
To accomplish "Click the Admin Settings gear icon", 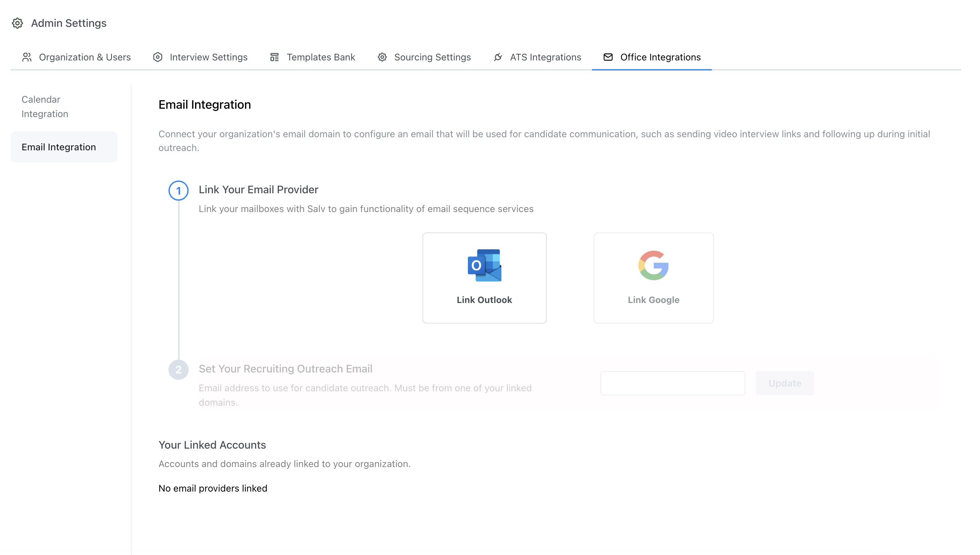I will click(x=17, y=23).
